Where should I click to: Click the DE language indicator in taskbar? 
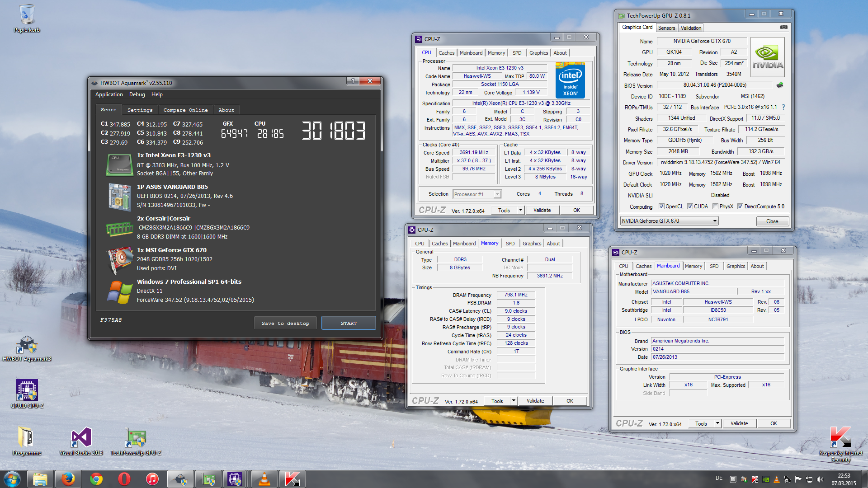pyautogui.click(x=719, y=478)
